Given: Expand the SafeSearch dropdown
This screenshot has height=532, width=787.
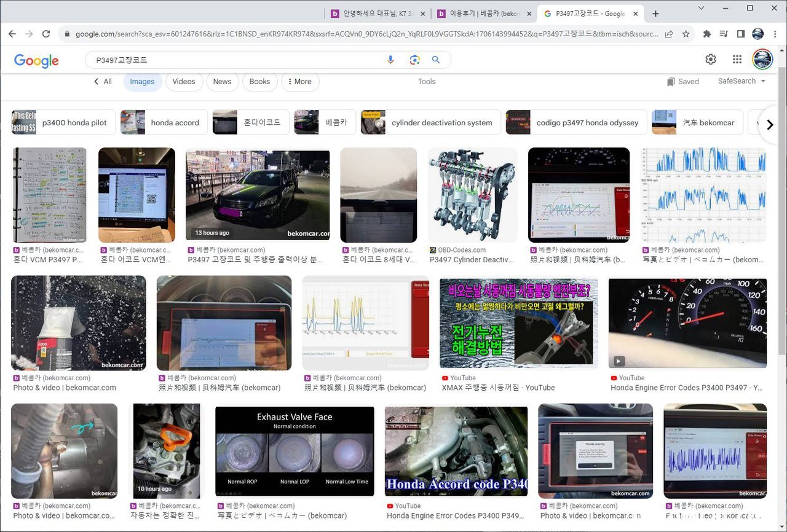Looking at the screenshot, I should (742, 81).
